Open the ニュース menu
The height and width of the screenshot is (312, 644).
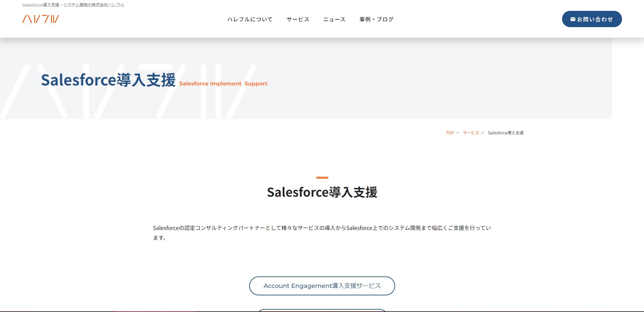(334, 19)
